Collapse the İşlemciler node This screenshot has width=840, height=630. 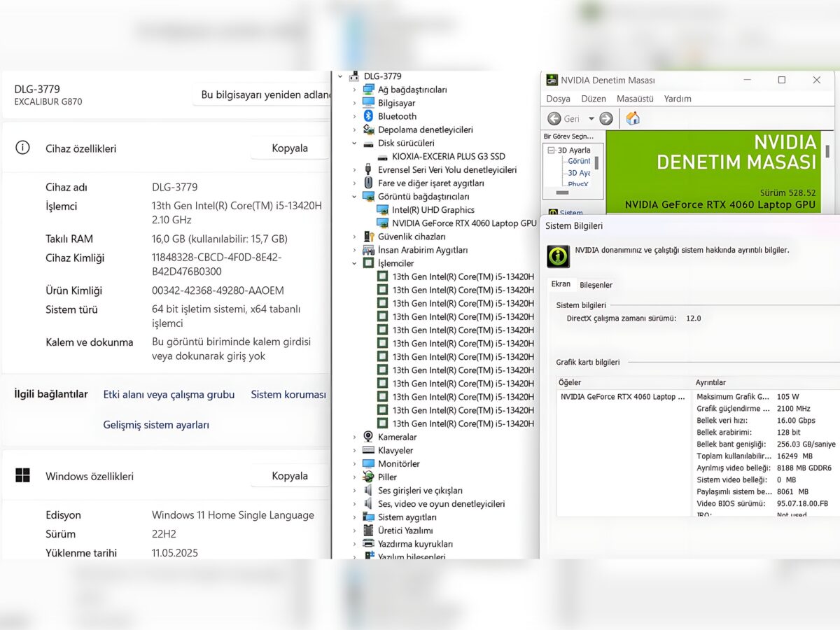354,263
